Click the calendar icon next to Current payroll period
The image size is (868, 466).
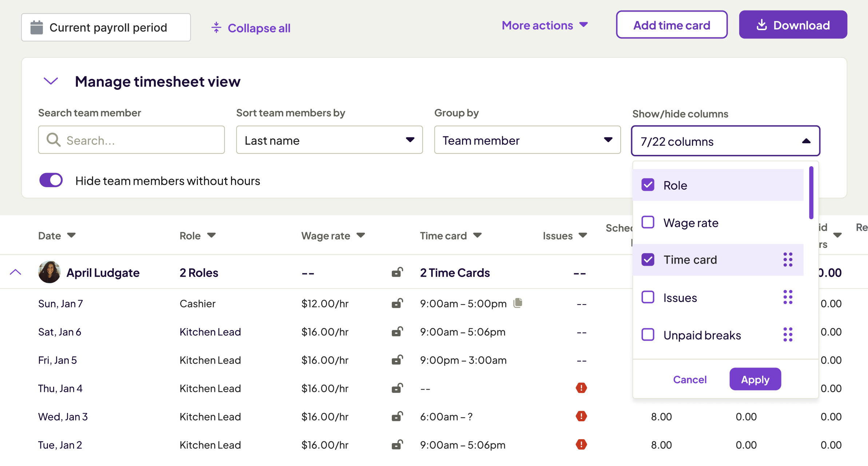click(x=36, y=27)
